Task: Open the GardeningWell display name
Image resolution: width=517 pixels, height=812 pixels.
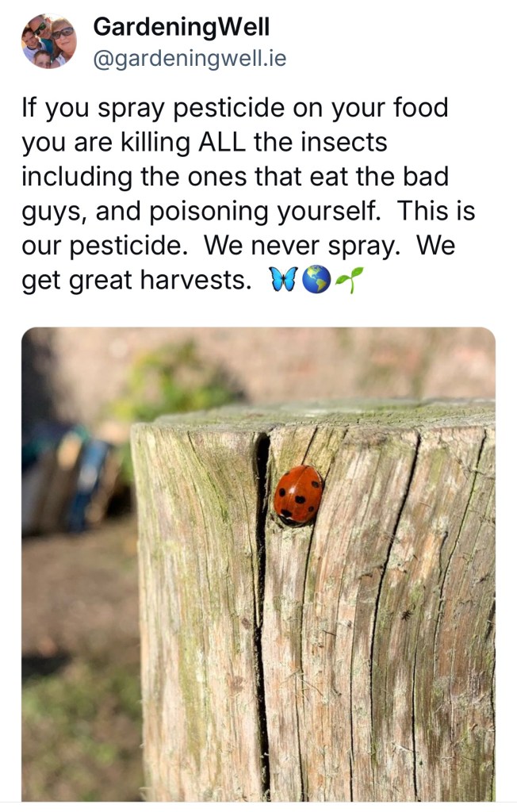Action: tap(182, 26)
